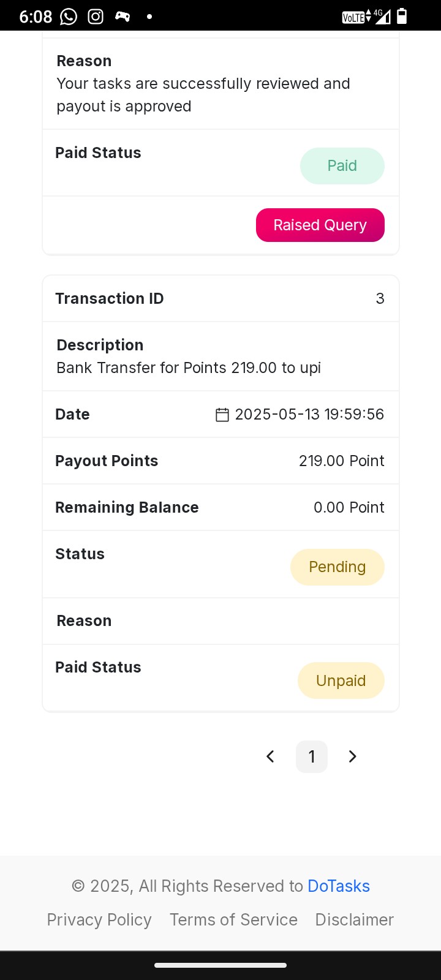This screenshot has width=441, height=980.
Task: Tap the Android home gesture bar
Action: [x=221, y=965]
